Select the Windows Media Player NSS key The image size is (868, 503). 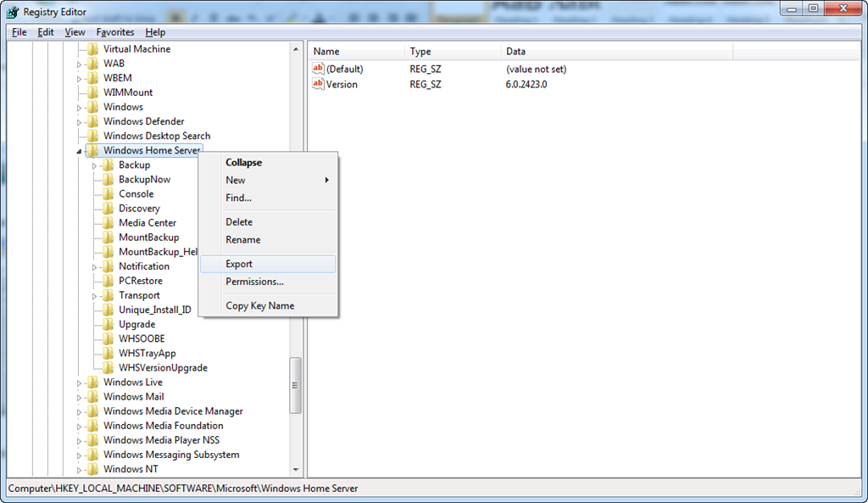(x=161, y=440)
